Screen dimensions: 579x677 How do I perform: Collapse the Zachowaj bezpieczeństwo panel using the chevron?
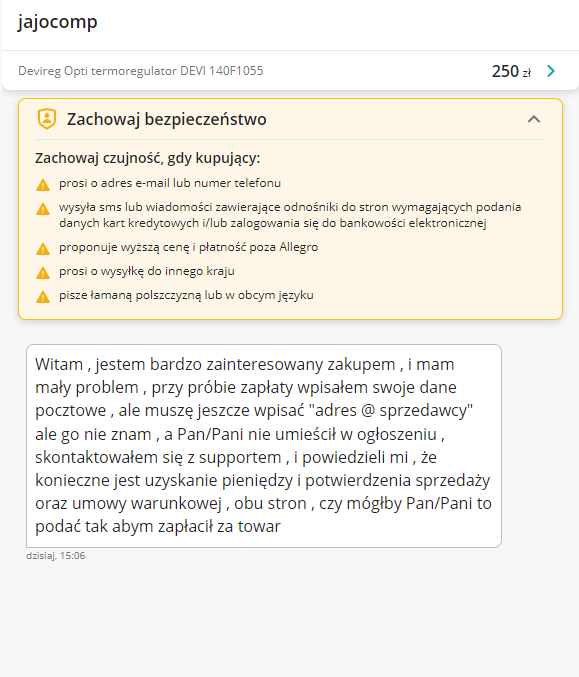coord(534,119)
